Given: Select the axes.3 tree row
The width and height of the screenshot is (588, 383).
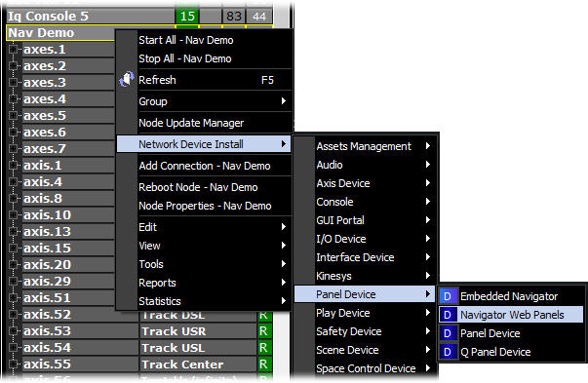Looking at the screenshot, I should click(68, 82).
